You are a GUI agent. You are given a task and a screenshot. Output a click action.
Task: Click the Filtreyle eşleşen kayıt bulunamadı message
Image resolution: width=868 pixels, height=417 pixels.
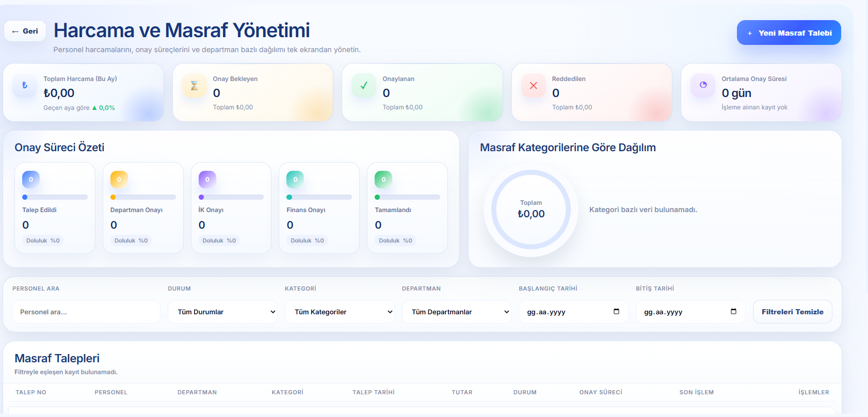click(x=66, y=372)
